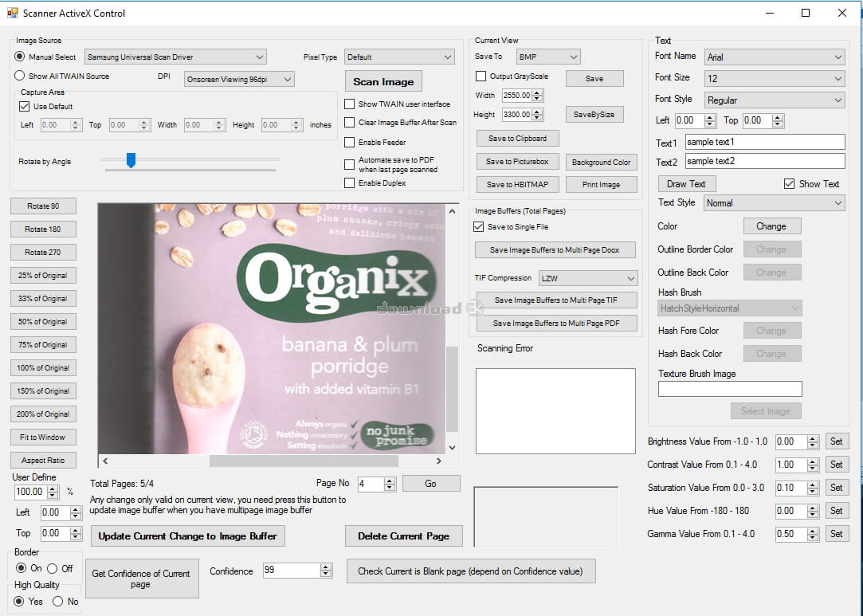Image resolution: width=863 pixels, height=616 pixels.
Task: Open the Samsung Universal Scan Driver dropdown
Action: [175, 57]
